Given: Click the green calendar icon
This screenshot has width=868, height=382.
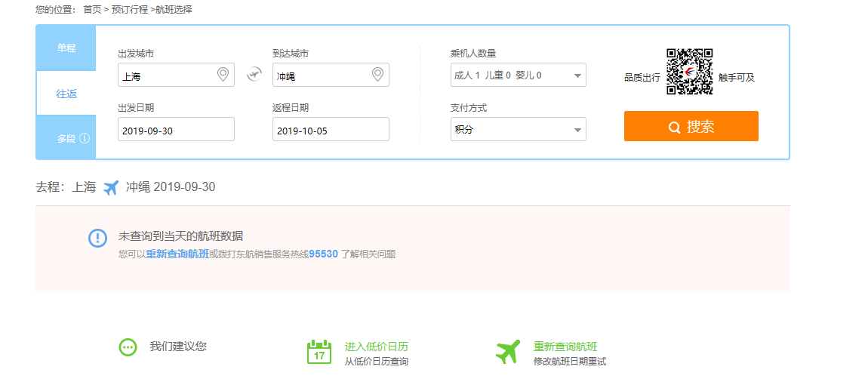Looking at the screenshot, I should [x=319, y=352].
